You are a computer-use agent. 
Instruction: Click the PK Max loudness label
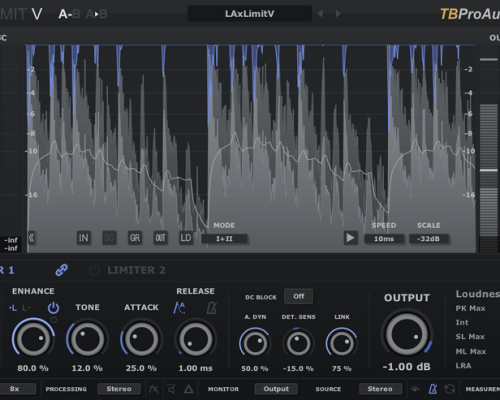click(x=471, y=308)
